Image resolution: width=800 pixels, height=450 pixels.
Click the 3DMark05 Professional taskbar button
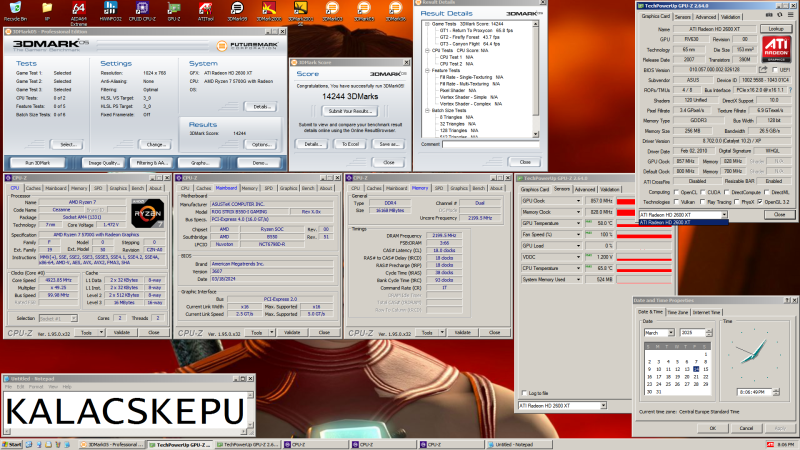(x=112, y=445)
